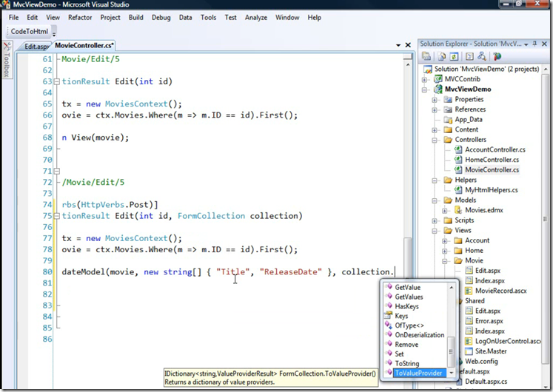The height and width of the screenshot is (392, 553).
Task: Open MyHtmlHelpers.cs under Helpers
Action: coord(492,190)
